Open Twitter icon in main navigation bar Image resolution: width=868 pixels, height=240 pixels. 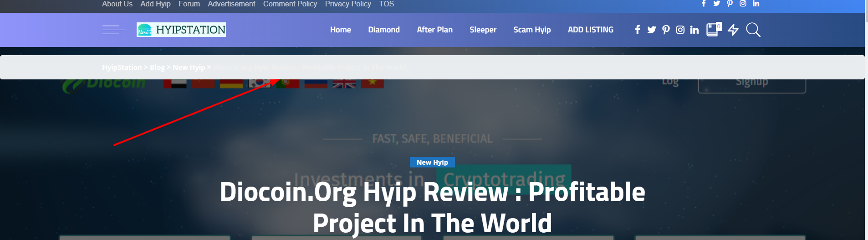click(652, 30)
